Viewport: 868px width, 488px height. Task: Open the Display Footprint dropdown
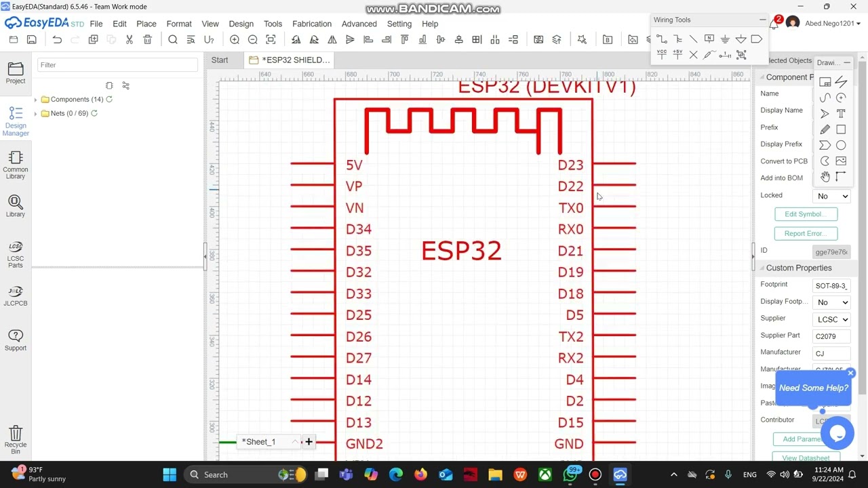[x=832, y=302]
